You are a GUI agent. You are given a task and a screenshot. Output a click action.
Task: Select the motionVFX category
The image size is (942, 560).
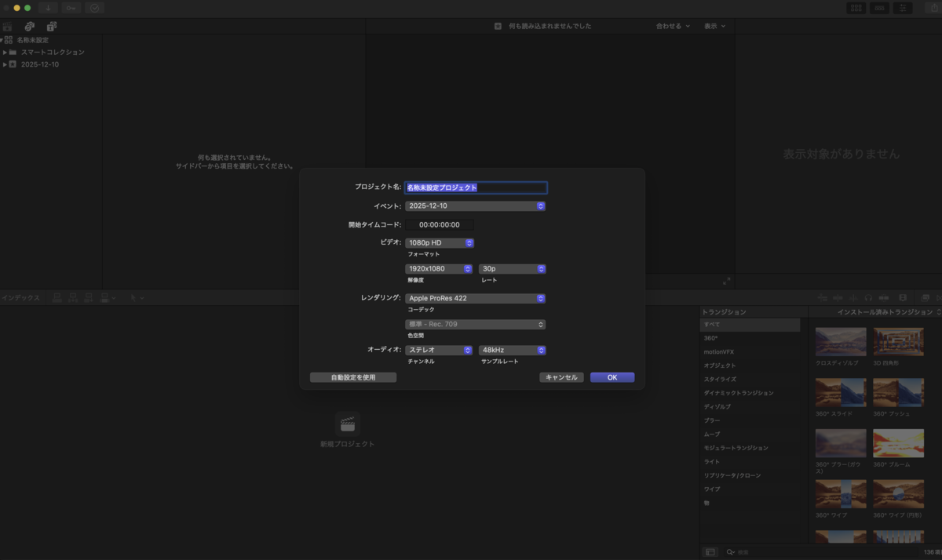click(x=750, y=352)
